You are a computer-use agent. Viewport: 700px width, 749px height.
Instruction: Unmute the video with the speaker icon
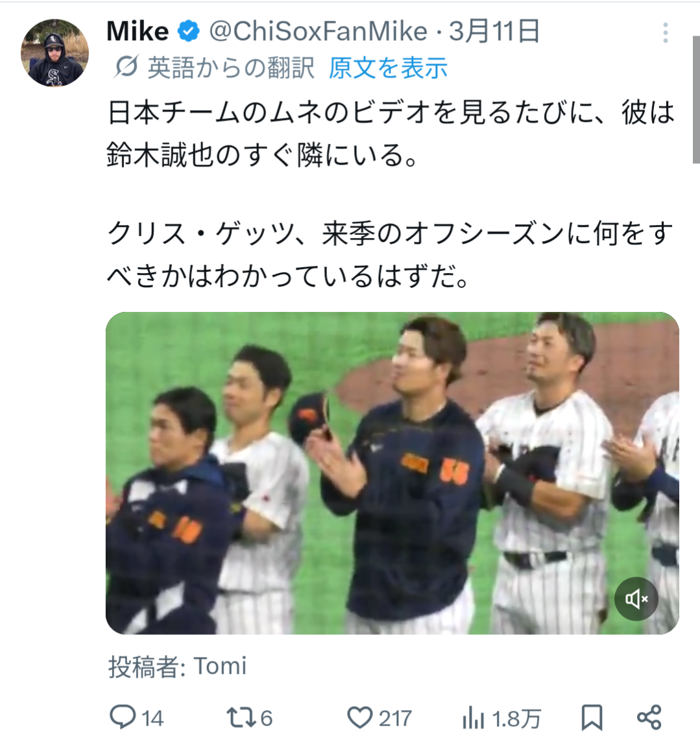tap(636, 599)
